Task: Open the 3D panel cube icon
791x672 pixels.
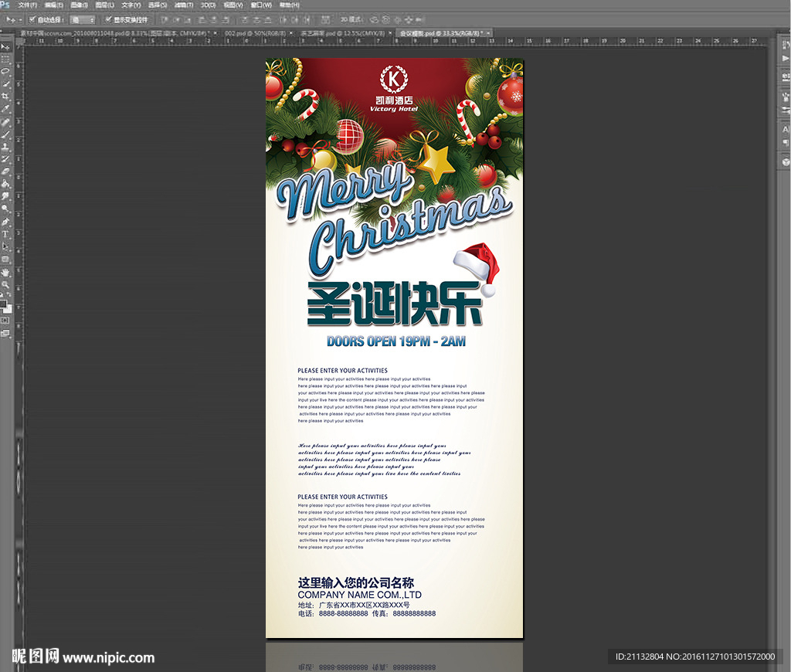Action: click(x=786, y=162)
